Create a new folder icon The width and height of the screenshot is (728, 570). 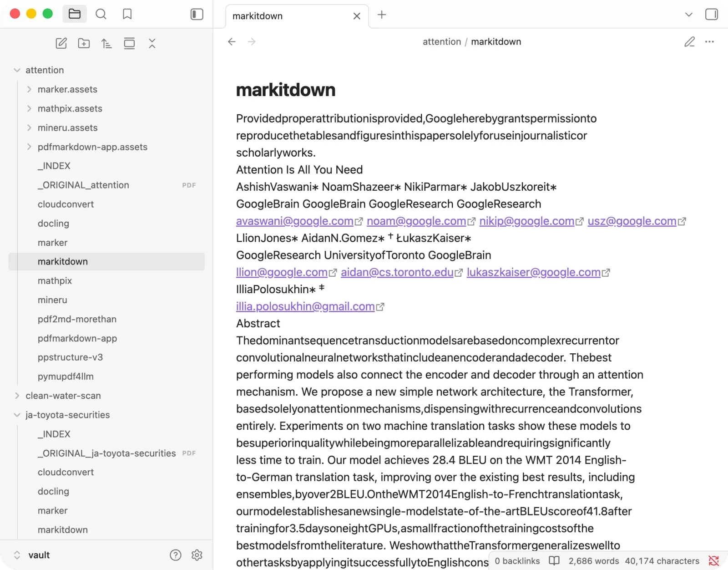(x=84, y=43)
